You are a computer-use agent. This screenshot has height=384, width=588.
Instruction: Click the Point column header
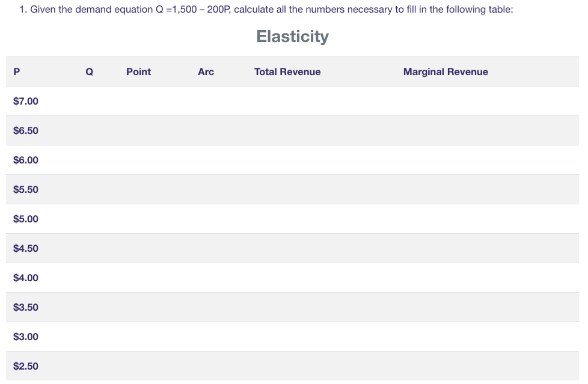(x=138, y=72)
